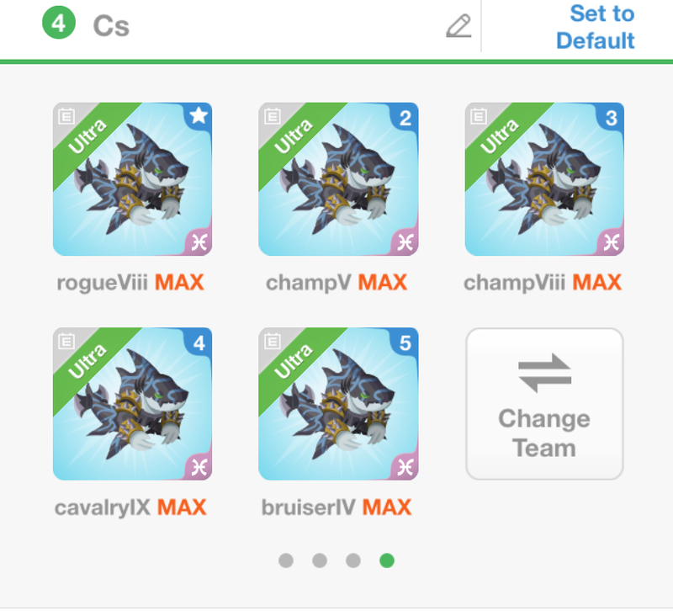Click the Cs team name title
Screen dimensions: 673x616
coord(111,26)
